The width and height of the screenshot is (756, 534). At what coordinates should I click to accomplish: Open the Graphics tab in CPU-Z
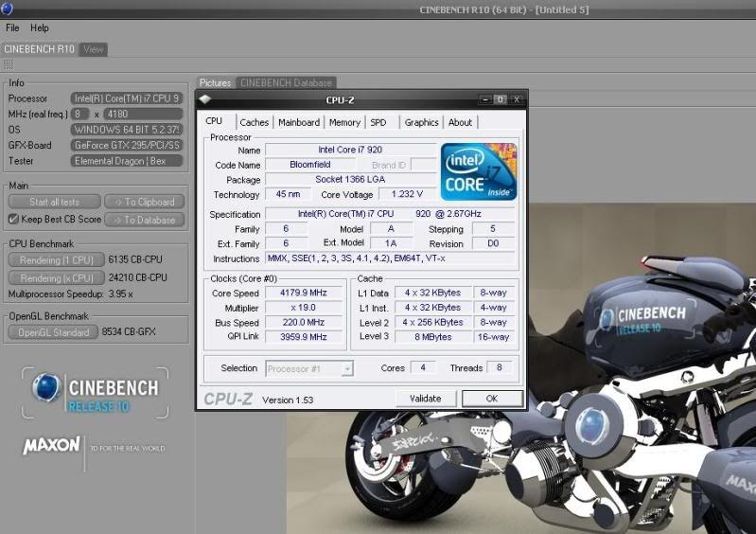[x=421, y=122]
